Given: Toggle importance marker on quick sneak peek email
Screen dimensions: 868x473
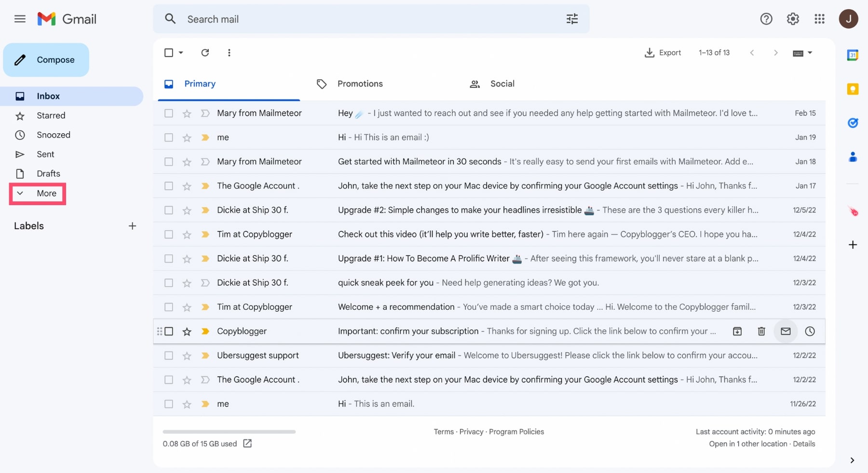Looking at the screenshot, I should pyautogui.click(x=205, y=283).
